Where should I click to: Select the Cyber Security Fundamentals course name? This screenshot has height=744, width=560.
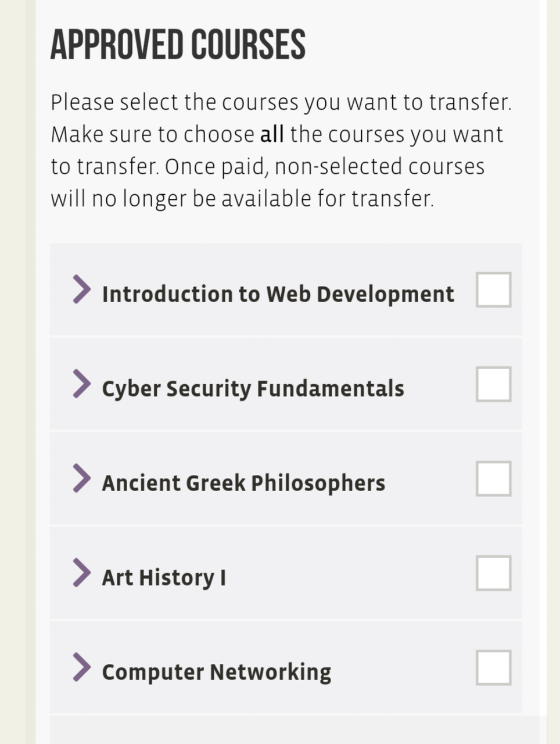(x=253, y=389)
